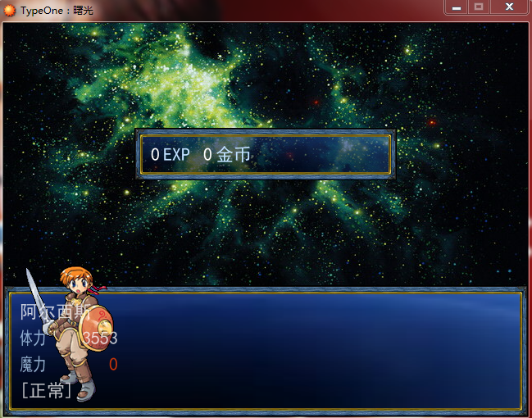
Task: Click the window title "TypeOne：曙光"
Action: tap(57, 11)
